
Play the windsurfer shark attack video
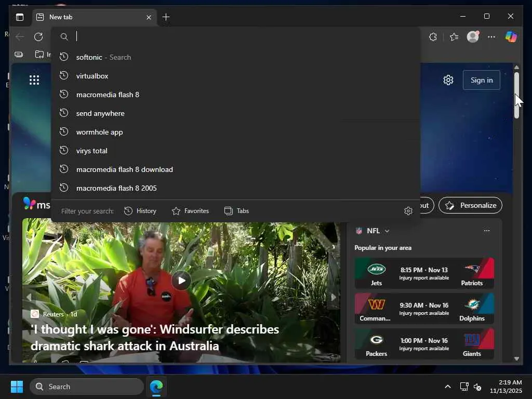181,281
